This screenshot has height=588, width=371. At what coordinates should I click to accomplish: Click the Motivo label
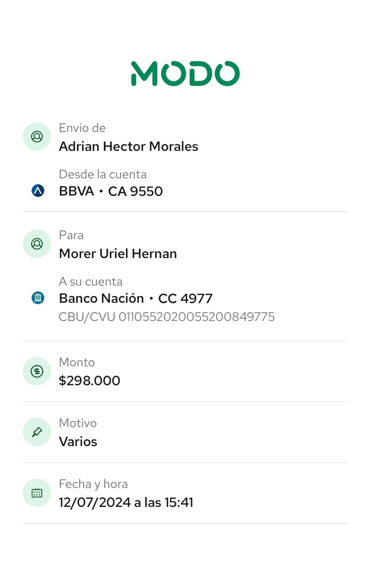tap(78, 423)
